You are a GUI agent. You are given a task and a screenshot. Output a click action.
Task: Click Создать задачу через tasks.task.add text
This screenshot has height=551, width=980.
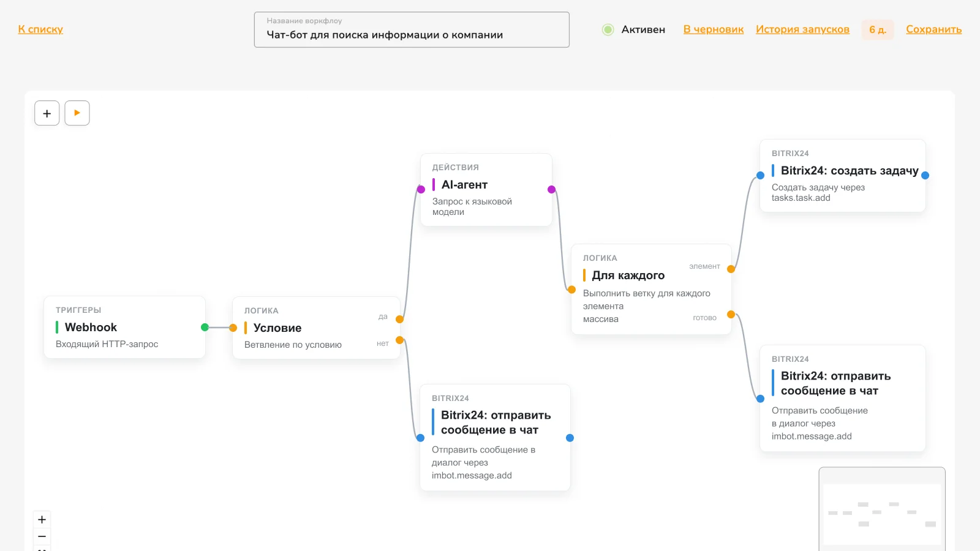[818, 193]
